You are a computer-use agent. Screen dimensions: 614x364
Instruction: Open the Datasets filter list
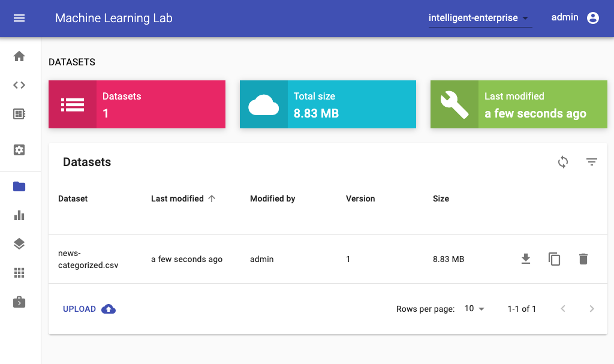tap(592, 162)
